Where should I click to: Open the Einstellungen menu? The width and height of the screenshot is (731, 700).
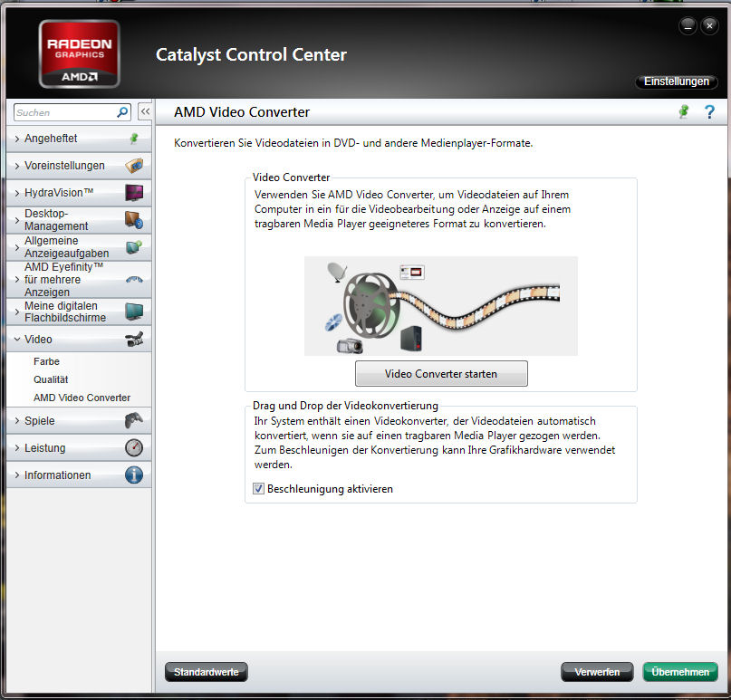click(x=676, y=82)
